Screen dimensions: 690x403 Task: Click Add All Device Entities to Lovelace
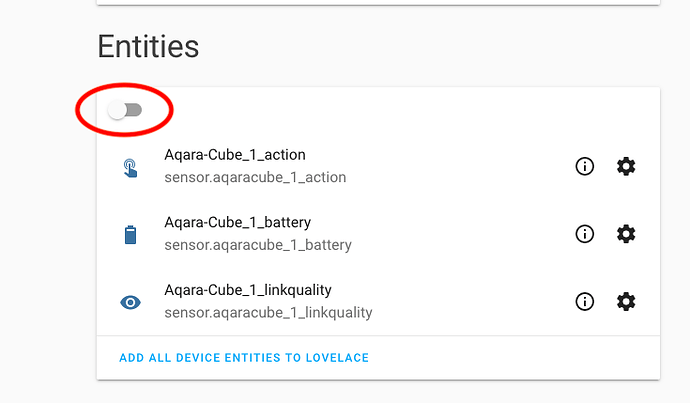245,358
